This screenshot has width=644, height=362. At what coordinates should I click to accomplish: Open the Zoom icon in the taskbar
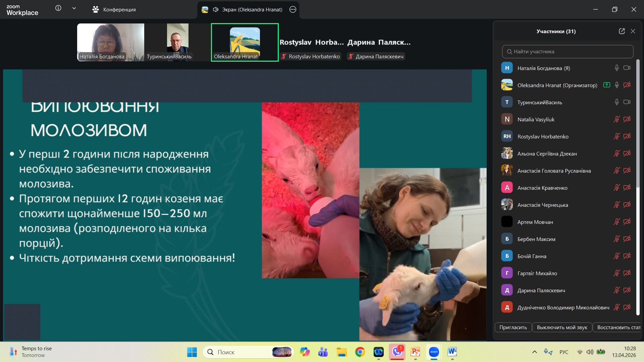pos(434,352)
